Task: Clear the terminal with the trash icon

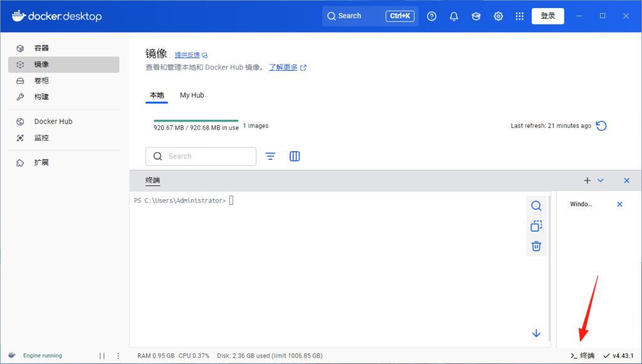Action: [536, 246]
